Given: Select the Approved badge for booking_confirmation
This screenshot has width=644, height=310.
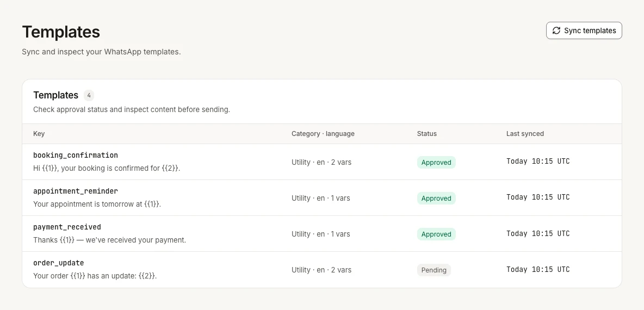Looking at the screenshot, I should [436, 162].
